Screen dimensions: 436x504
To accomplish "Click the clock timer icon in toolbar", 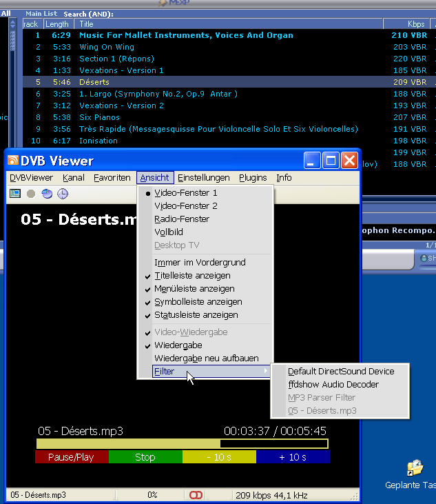I will point(62,194).
